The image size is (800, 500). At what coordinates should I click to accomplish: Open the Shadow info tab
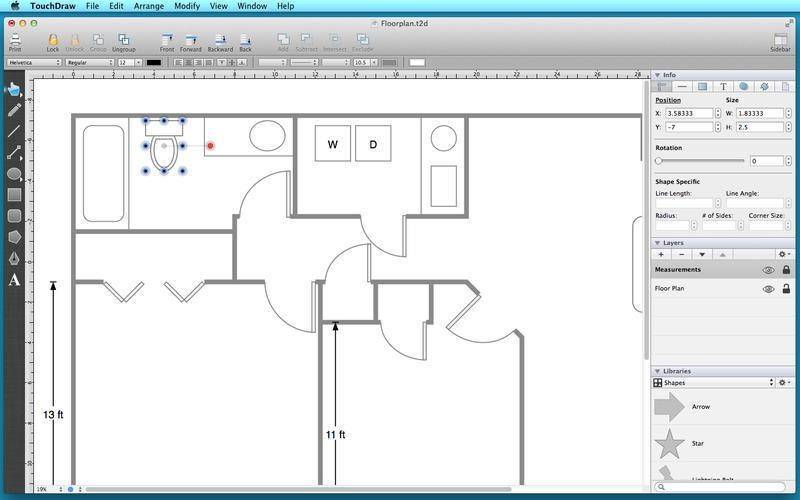[743, 87]
